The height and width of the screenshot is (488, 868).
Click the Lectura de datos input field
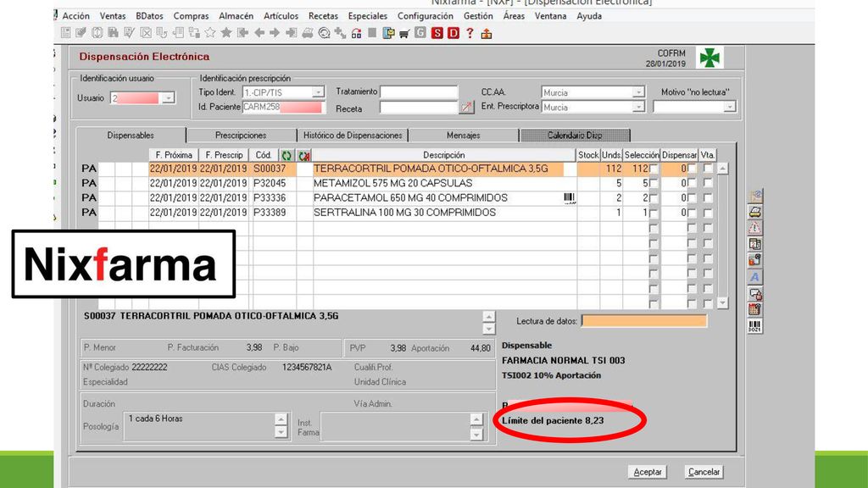tap(644, 321)
